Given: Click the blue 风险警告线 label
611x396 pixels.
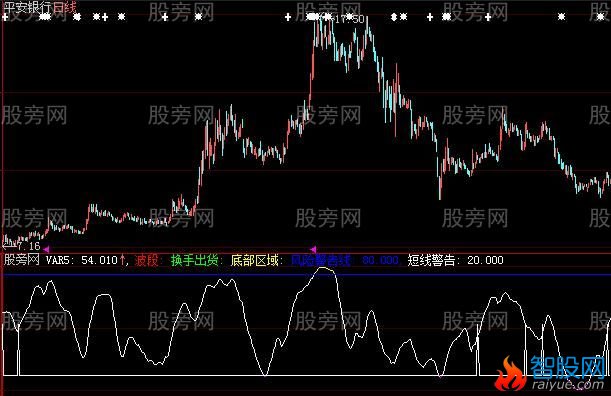Looking at the screenshot, I should click(321, 260).
